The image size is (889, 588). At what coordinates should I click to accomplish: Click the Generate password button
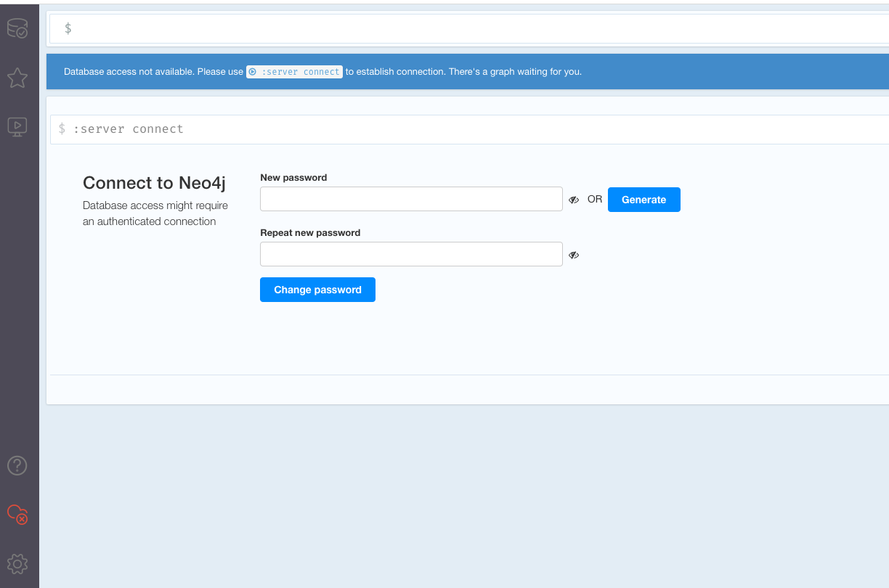[644, 200]
